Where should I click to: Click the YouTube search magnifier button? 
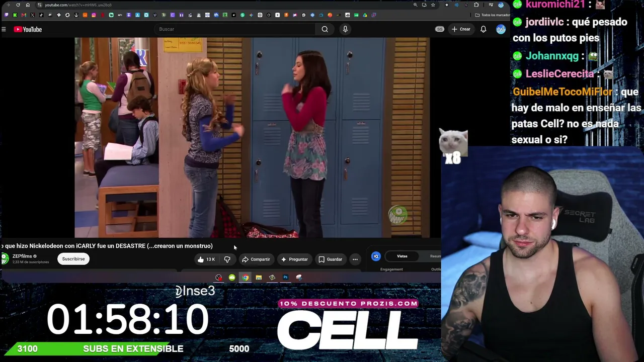pos(325,29)
